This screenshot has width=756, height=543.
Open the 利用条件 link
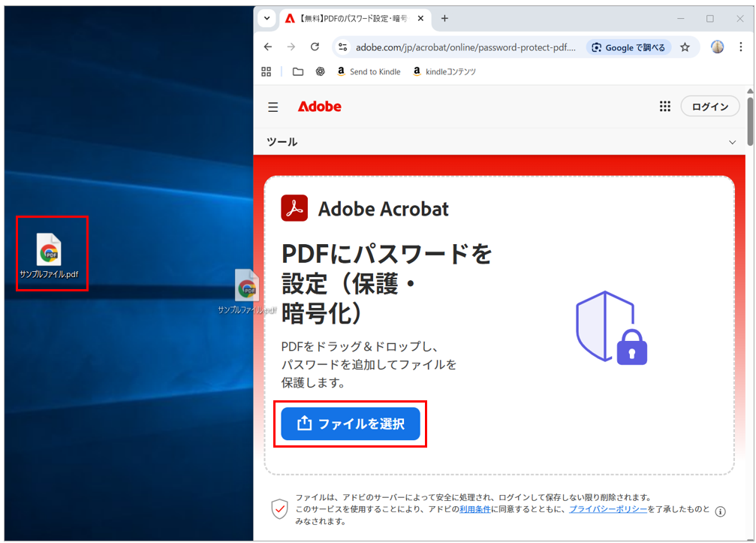tap(474, 509)
